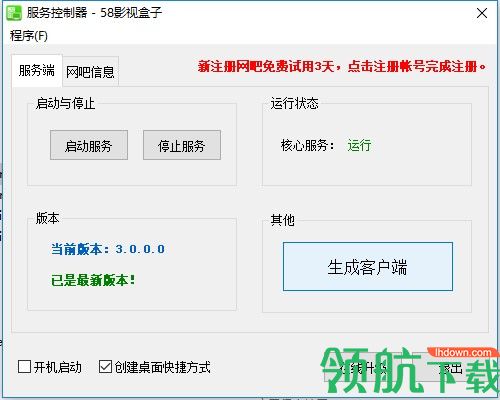The width and height of the screenshot is (500, 400).
Task: Click the green 运行 status text
Action: pos(359,145)
